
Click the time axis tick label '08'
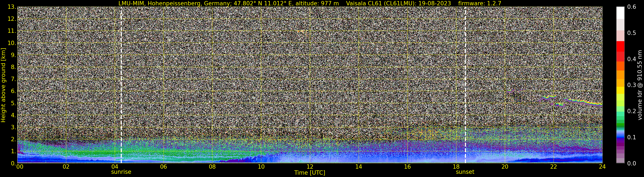(x=212, y=167)
